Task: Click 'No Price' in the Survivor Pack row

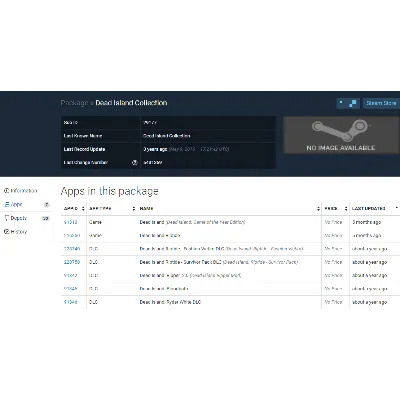Action: 333,262
